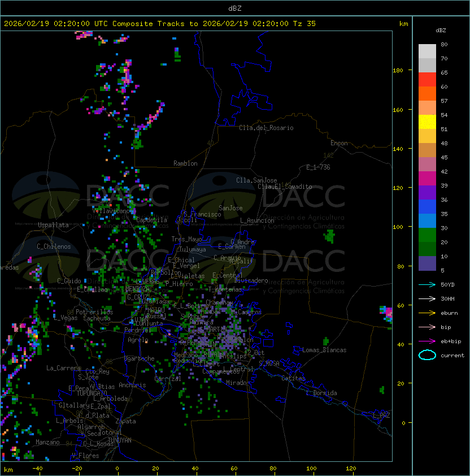Click the 'S_Francisco' map label
The width and height of the screenshot is (470, 476).
[x=202, y=214]
